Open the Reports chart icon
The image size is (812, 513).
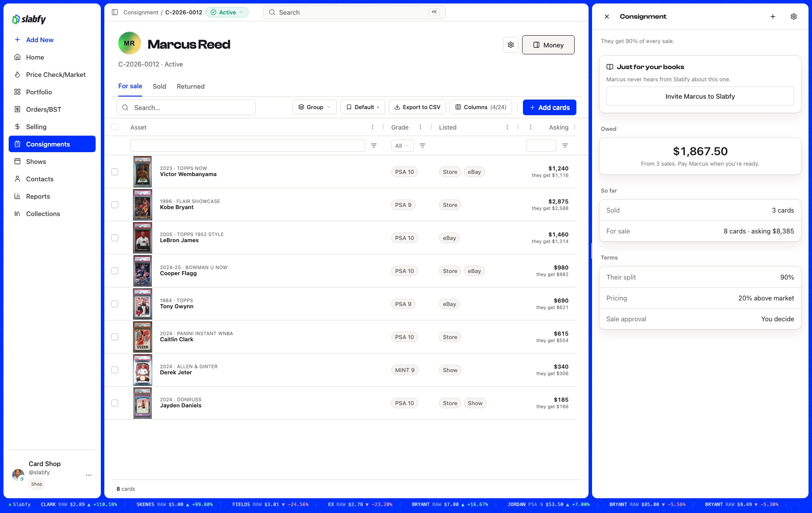coord(17,196)
